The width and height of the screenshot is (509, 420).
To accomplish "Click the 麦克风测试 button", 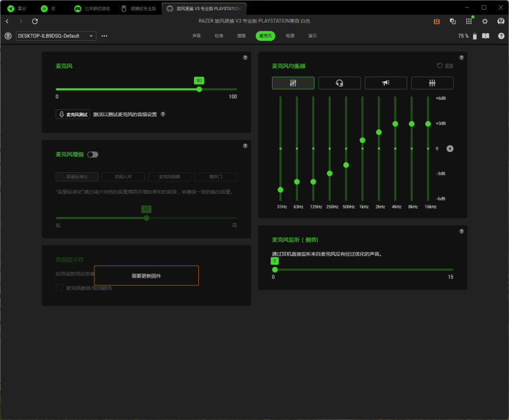I will click(x=73, y=114).
